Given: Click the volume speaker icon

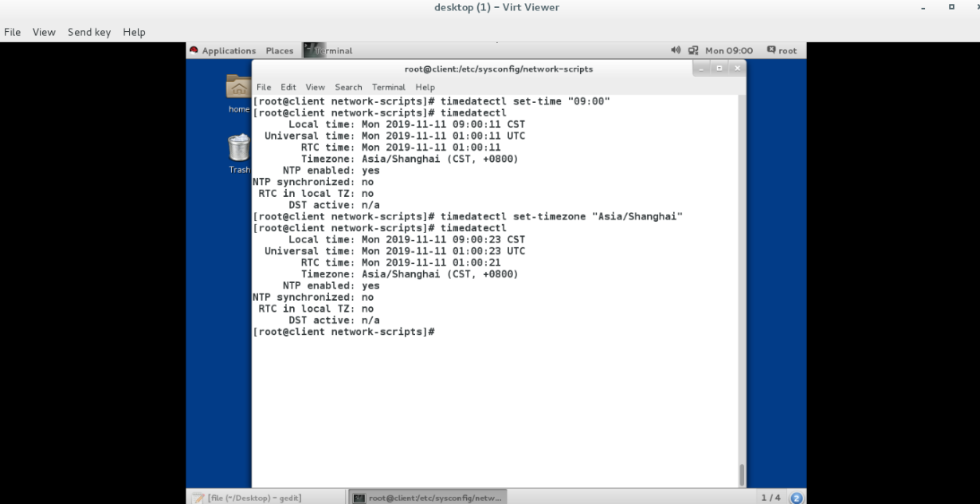Looking at the screenshot, I should coord(676,51).
